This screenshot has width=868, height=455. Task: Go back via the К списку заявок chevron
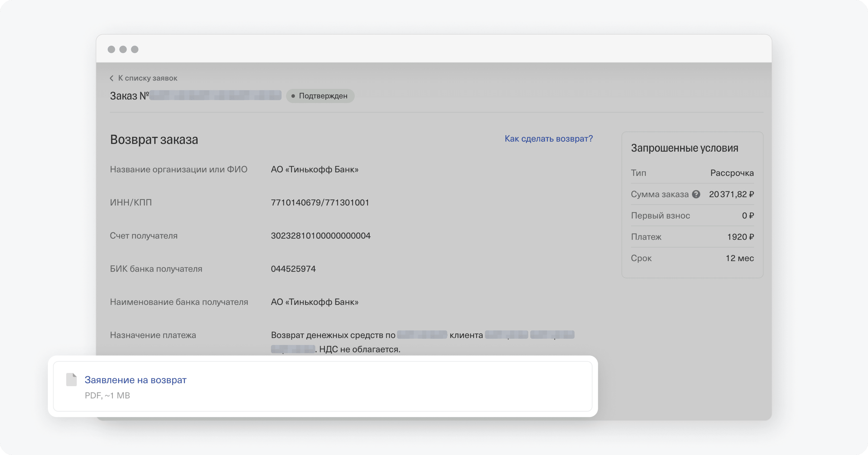point(111,78)
